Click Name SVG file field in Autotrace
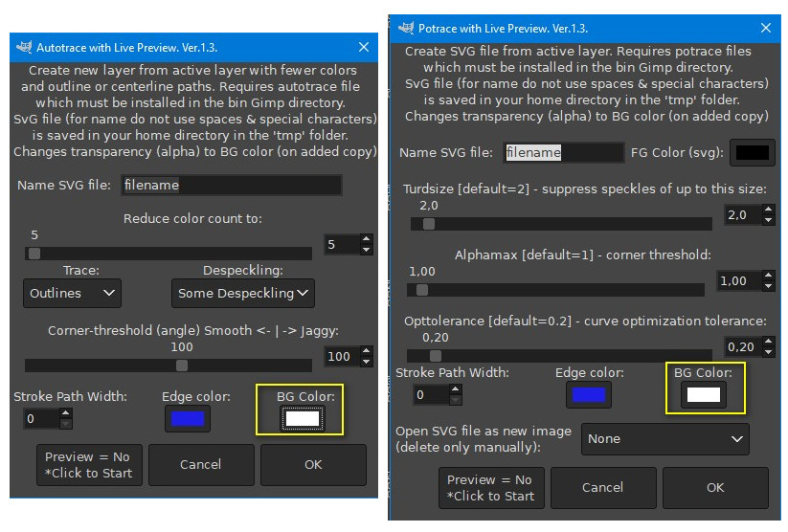Screen dimensions: 788x532 click(x=231, y=185)
